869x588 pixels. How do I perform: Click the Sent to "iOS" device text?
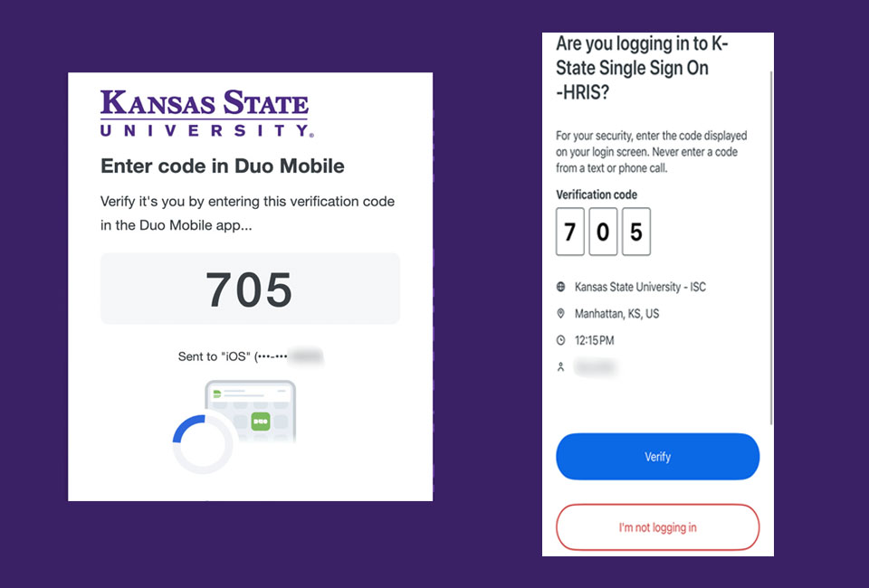[x=250, y=356]
